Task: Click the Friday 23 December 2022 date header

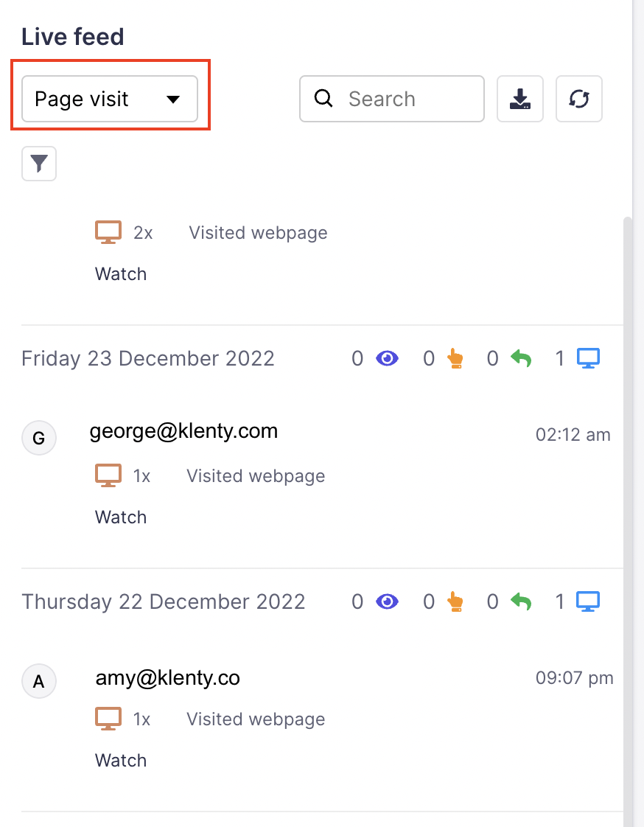Action: [148, 359]
